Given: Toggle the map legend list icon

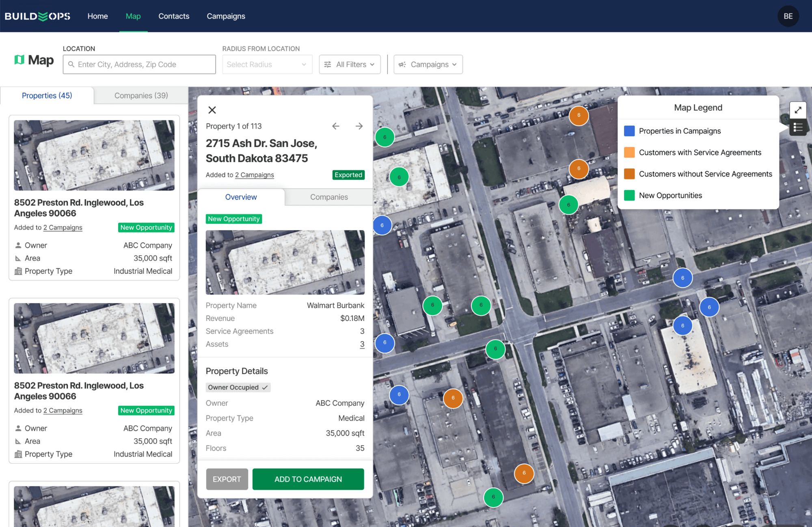Looking at the screenshot, I should point(798,128).
